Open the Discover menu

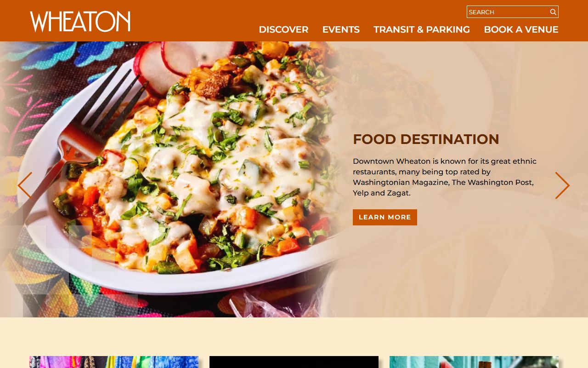tap(283, 29)
